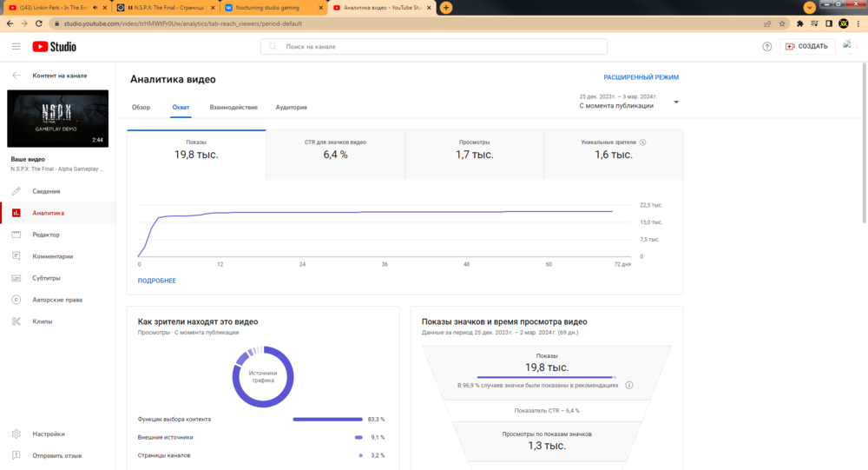
Task: Expand the date range dropdown
Action: [676, 102]
